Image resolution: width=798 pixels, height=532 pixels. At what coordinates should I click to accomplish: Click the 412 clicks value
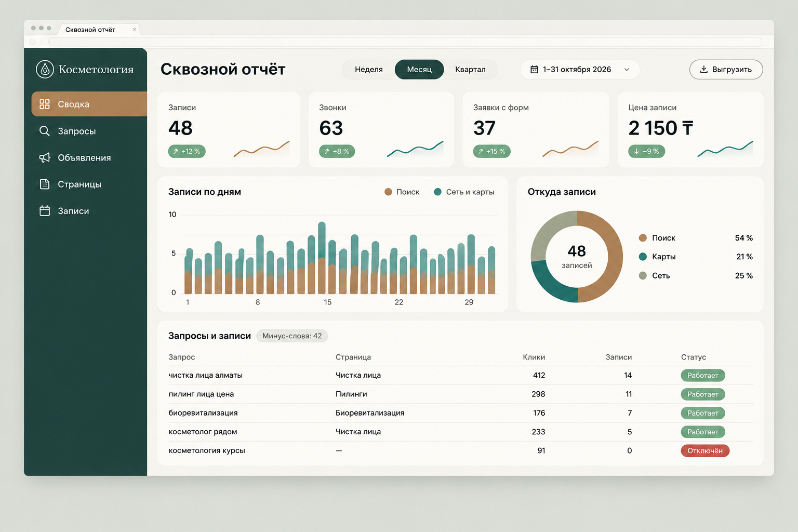tap(539, 375)
